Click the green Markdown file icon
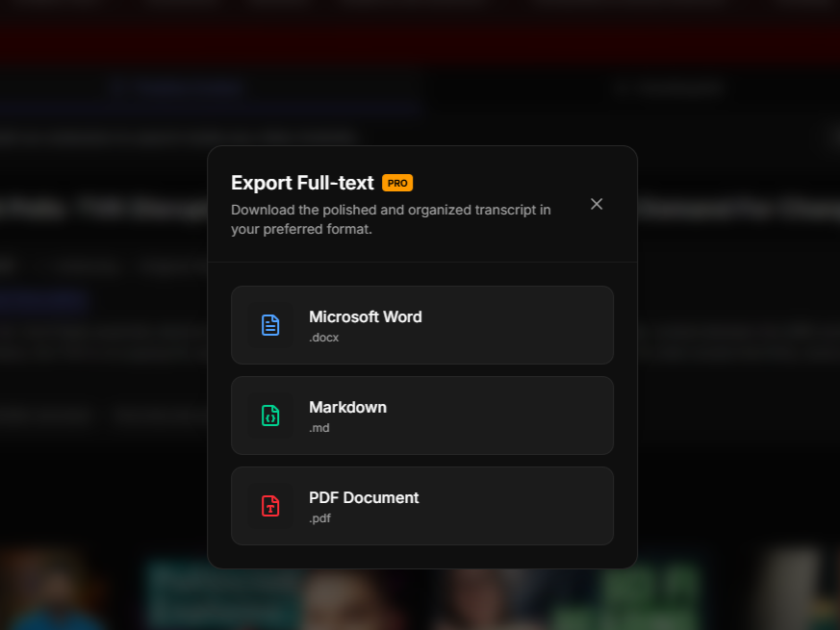This screenshot has width=840, height=630. 270,416
